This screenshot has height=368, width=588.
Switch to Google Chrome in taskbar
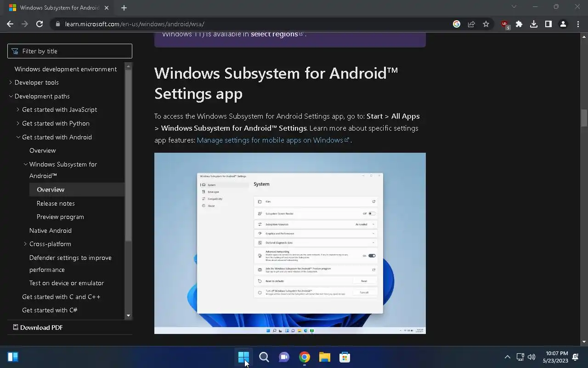(304, 357)
